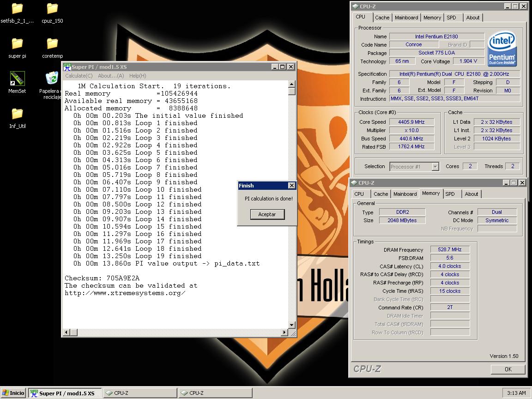Click the Super PI title bar icon

click(x=67, y=67)
